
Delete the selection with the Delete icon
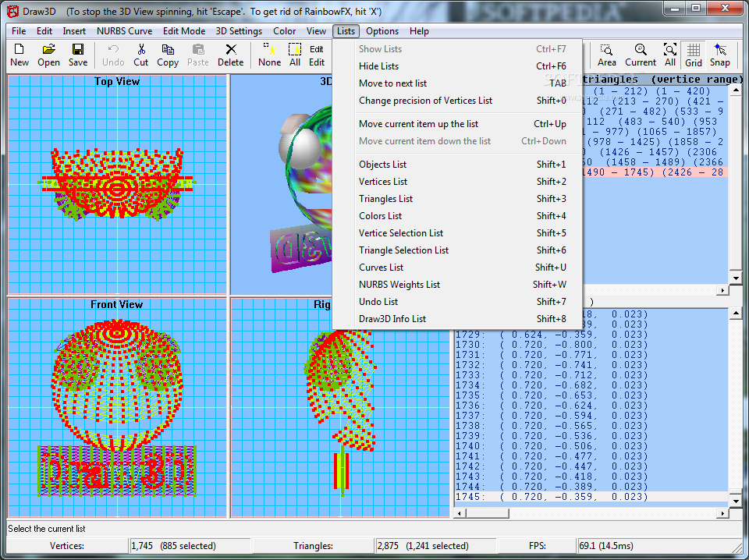(231, 55)
